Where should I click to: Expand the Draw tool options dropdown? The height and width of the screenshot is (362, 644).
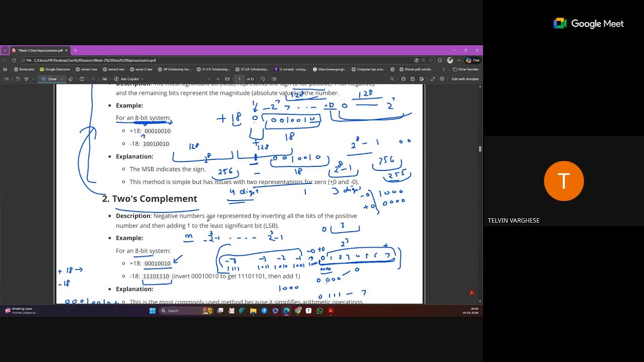[x=61, y=79]
